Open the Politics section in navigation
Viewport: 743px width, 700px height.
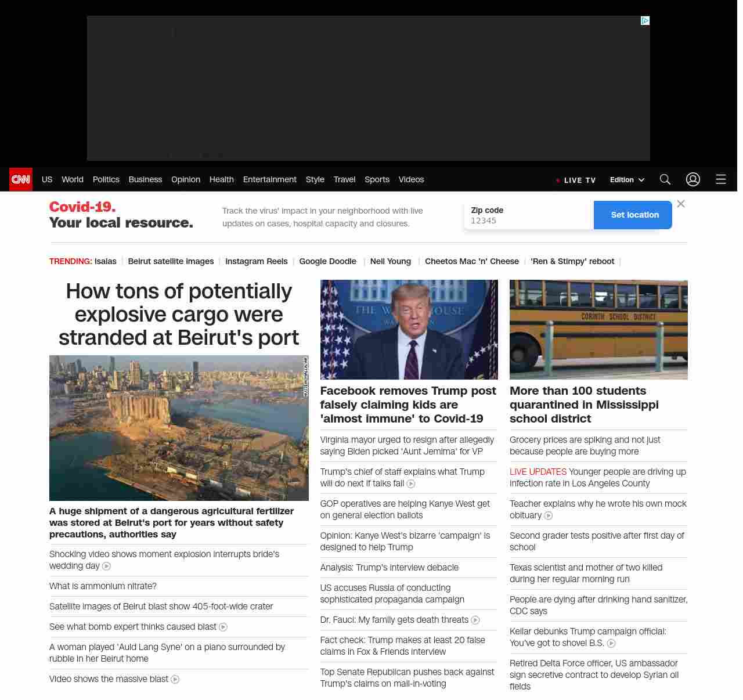[x=106, y=179]
